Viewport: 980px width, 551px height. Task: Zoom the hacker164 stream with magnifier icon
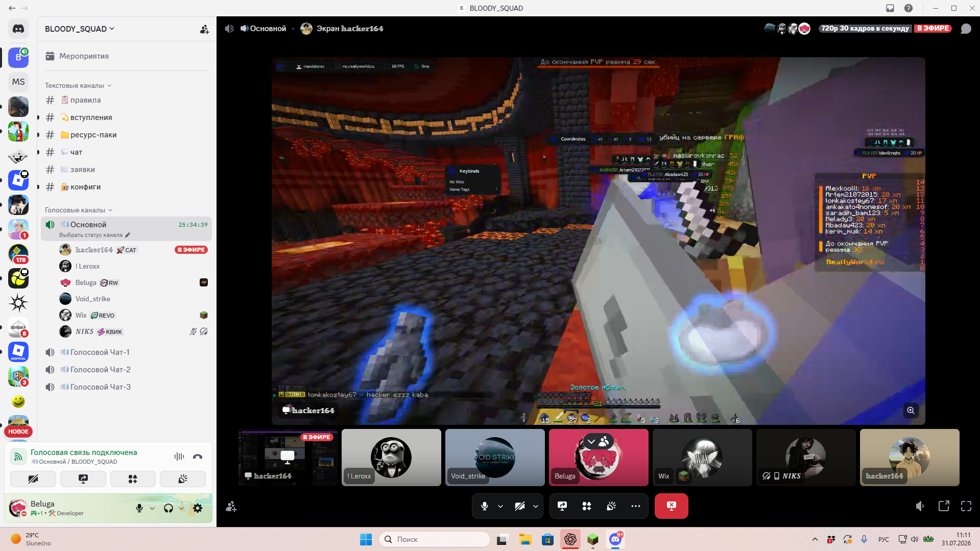point(911,411)
